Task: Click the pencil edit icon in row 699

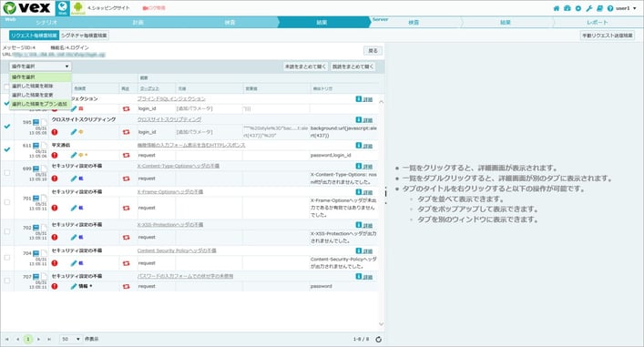Action: tap(74, 179)
